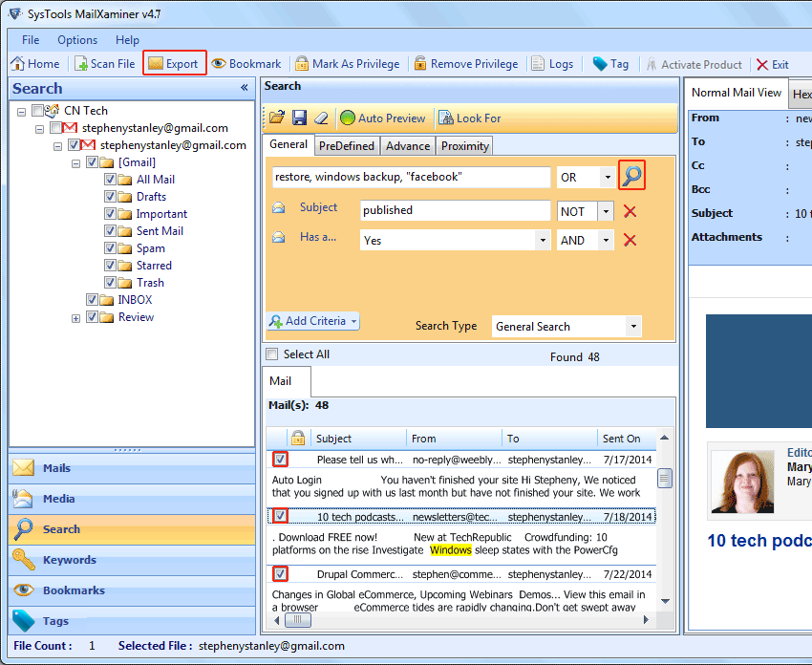Image resolution: width=812 pixels, height=665 pixels.
Task: Uncheck the Drafts folder
Action: pyautogui.click(x=110, y=196)
